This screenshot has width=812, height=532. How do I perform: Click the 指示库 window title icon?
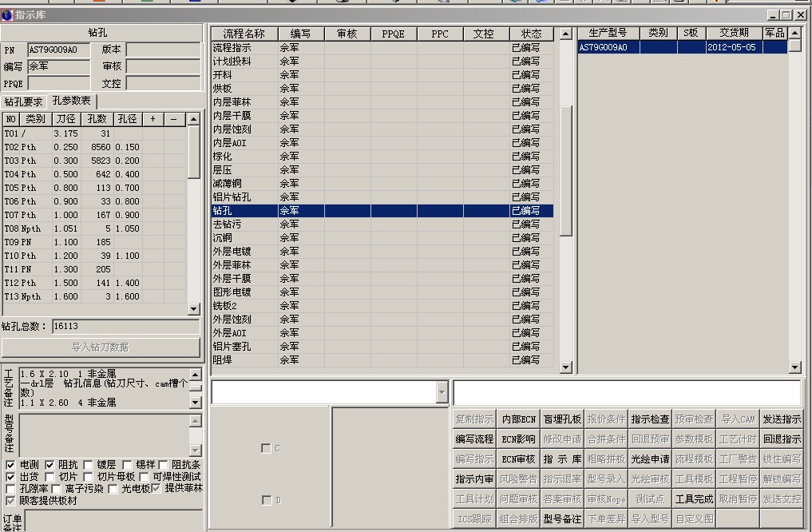click(6, 15)
